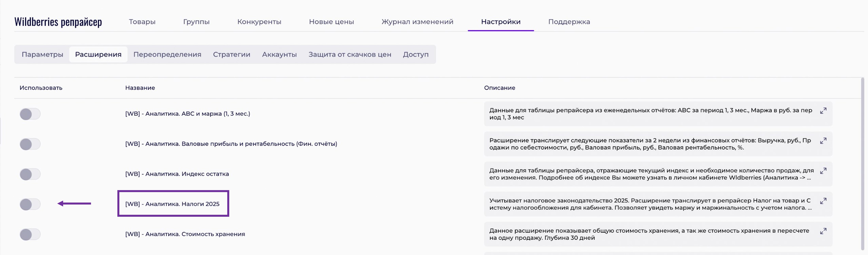Screen dimensions: 868x255
Task: Expand the Стоимость хранения description
Action: tap(823, 231)
